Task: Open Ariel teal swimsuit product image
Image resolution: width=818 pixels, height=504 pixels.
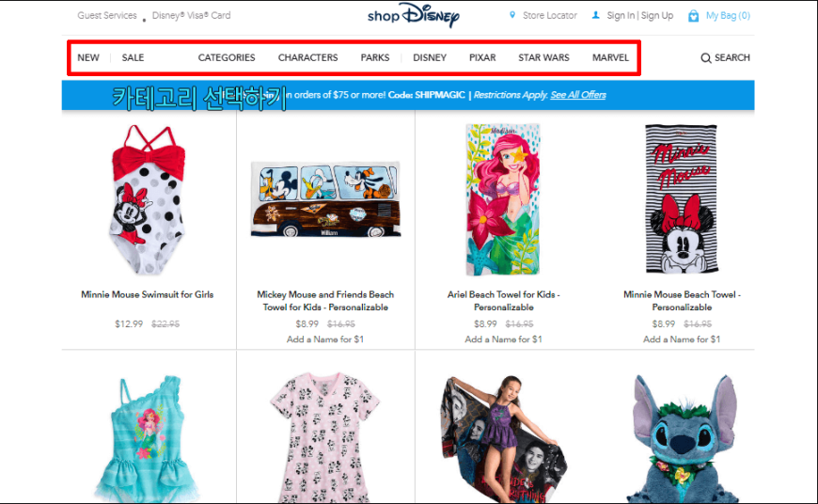Action: point(148,438)
